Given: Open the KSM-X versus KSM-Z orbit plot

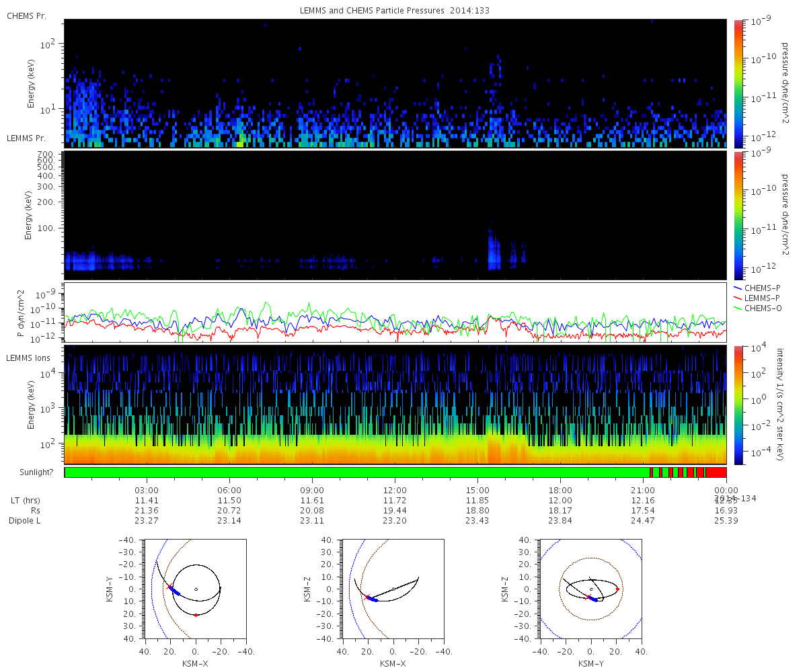Looking at the screenshot, I should pyautogui.click(x=393, y=589).
